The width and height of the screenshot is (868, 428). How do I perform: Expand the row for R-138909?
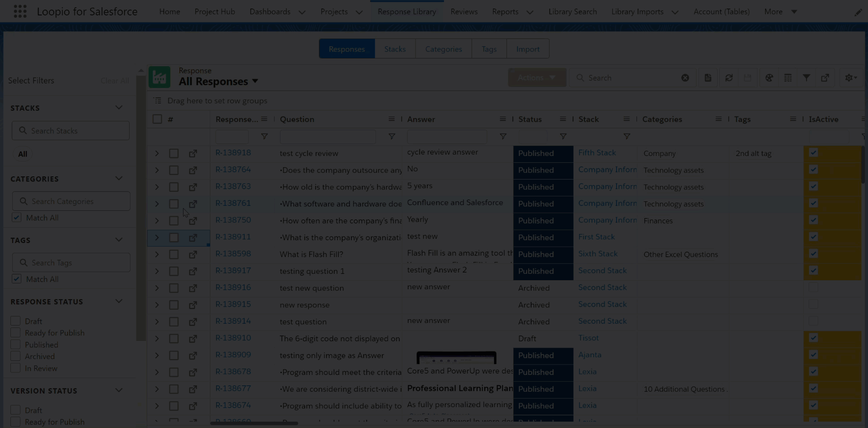point(157,355)
